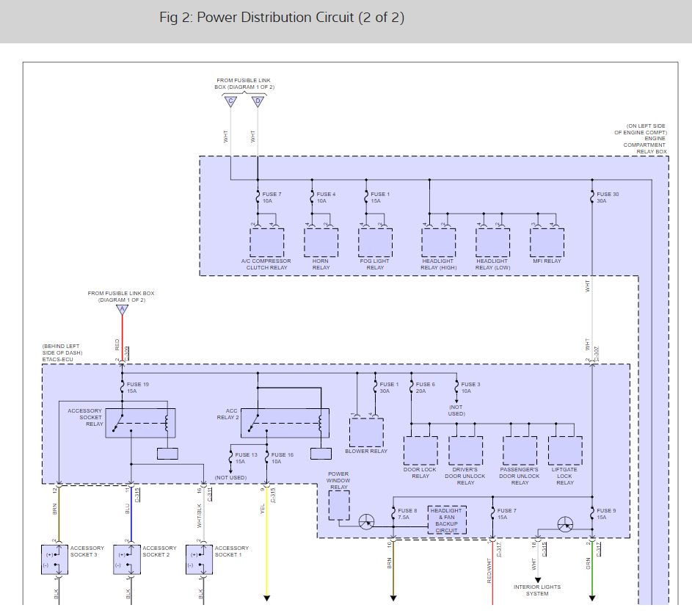Click the Fuse 30 30A symbol
Image resolution: width=692 pixels, height=616 pixels.
tap(591, 197)
